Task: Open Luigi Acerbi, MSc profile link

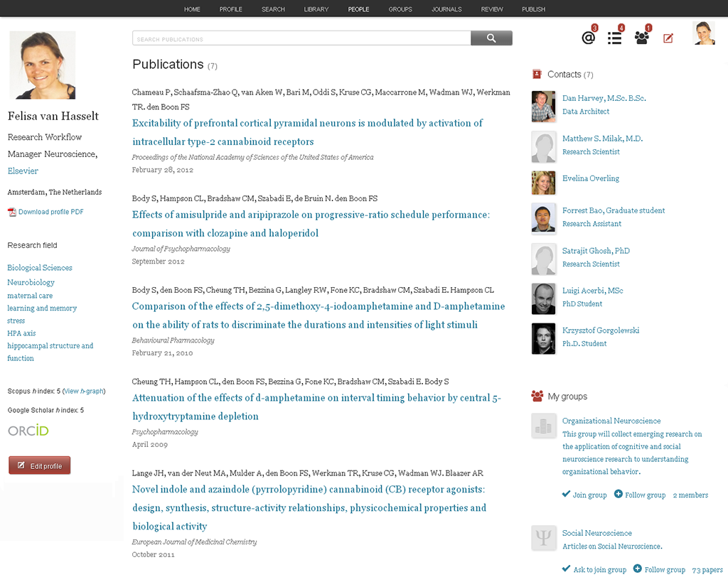Action: point(593,291)
